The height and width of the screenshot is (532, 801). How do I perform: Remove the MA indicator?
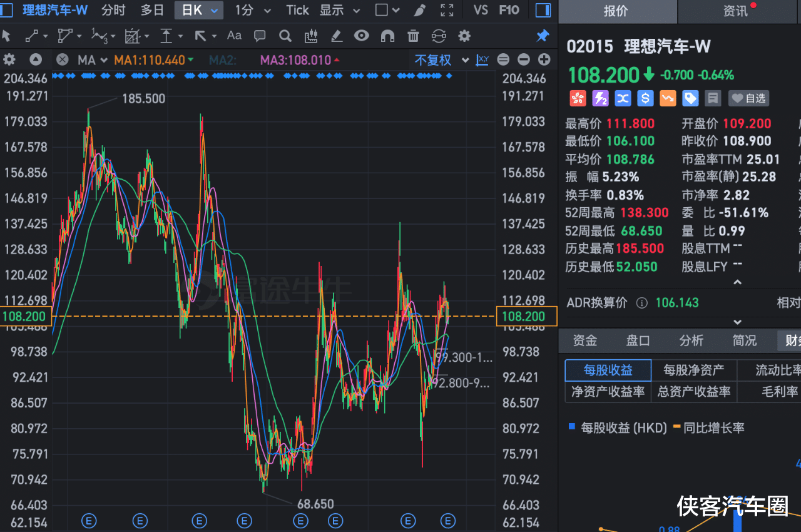62,59
